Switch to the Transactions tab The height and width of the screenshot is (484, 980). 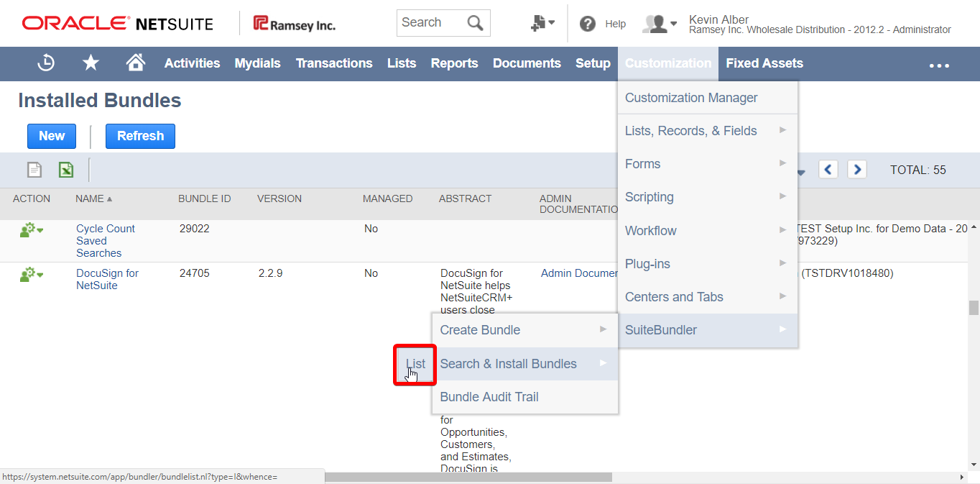pyautogui.click(x=334, y=63)
